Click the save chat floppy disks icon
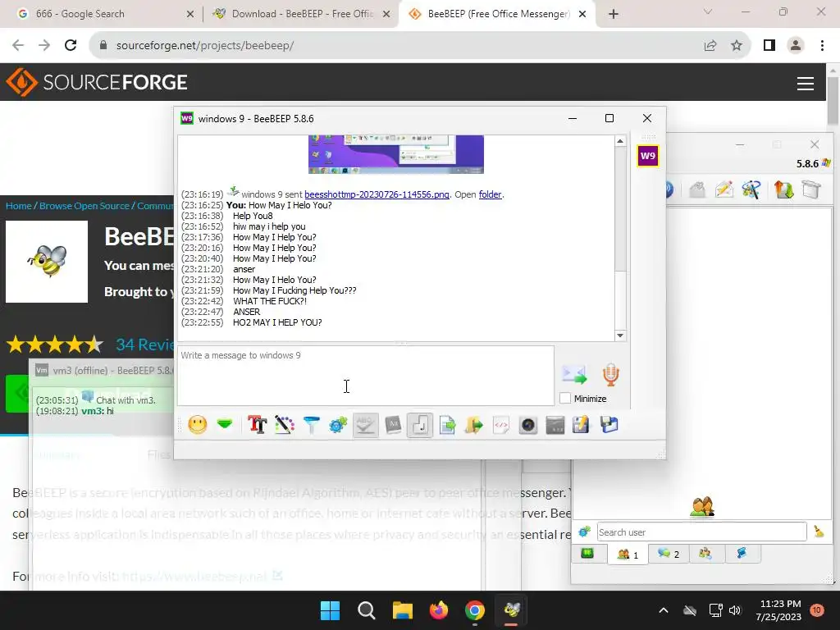 coord(609,426)
